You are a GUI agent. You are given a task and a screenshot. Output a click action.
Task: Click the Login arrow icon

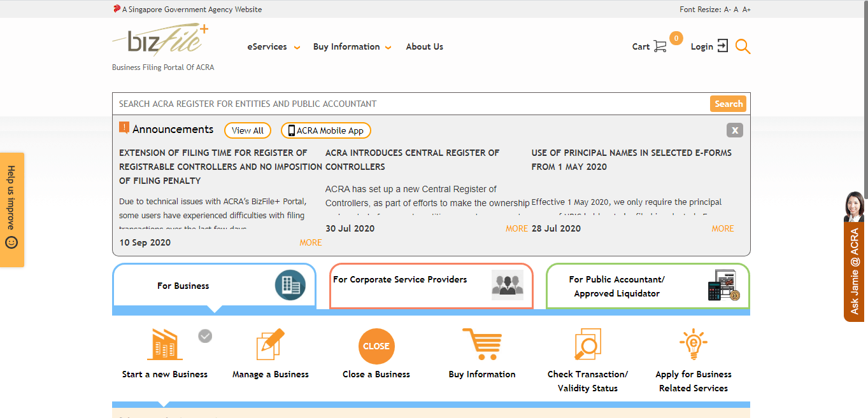click(x=722, y=46)
